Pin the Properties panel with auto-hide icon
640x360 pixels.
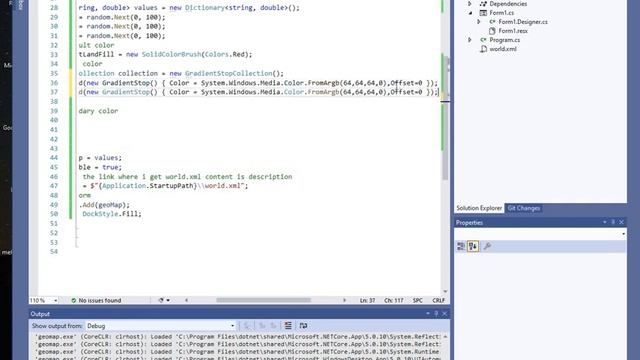(x=613, y=222)
